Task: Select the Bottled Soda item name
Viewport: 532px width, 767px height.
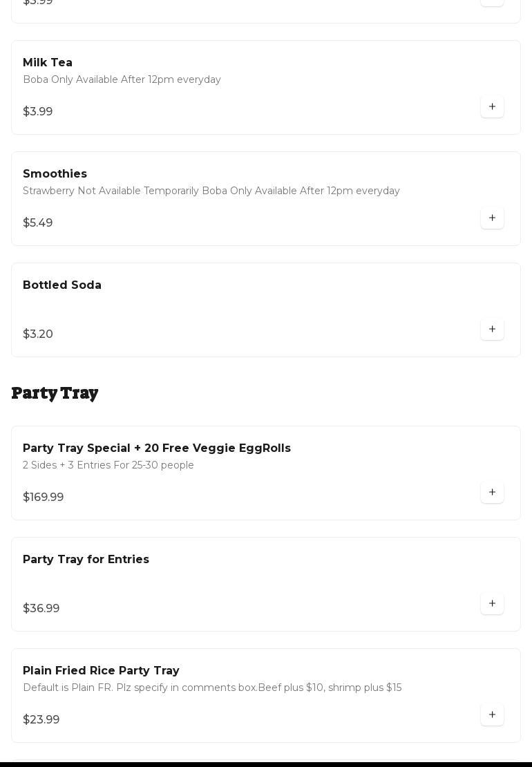Action: pos(62,285)
